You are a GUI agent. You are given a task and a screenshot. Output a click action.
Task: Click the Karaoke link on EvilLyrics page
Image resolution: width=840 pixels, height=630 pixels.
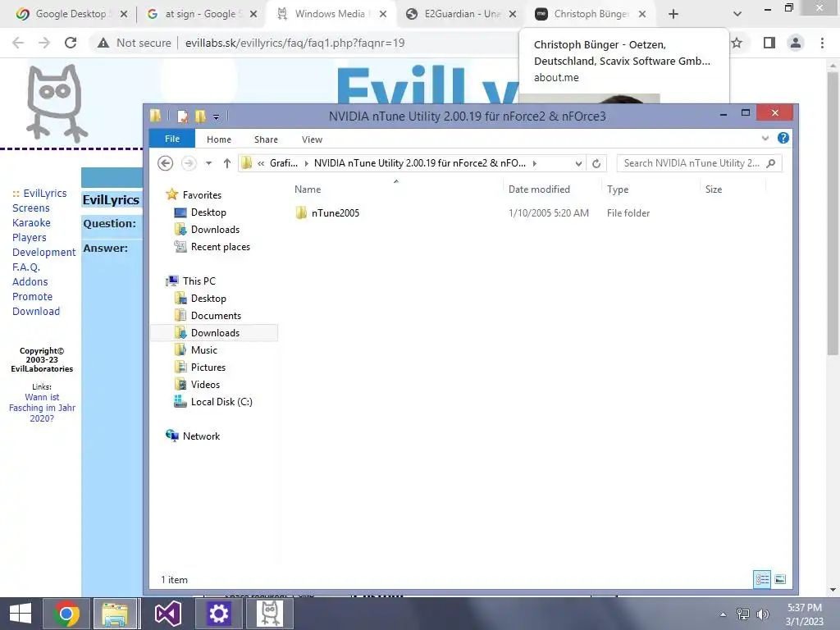(32, 223)
